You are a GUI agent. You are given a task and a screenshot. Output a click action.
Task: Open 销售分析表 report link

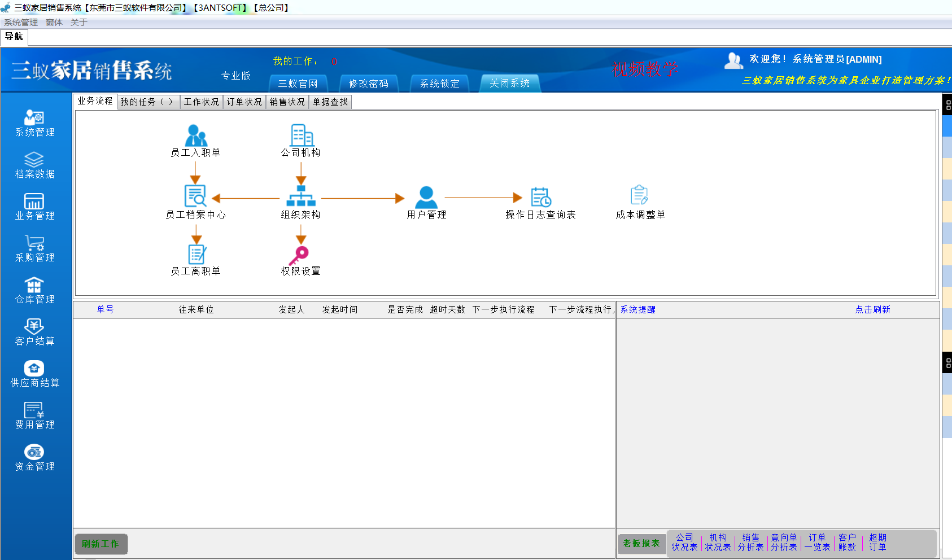point(750,542)
